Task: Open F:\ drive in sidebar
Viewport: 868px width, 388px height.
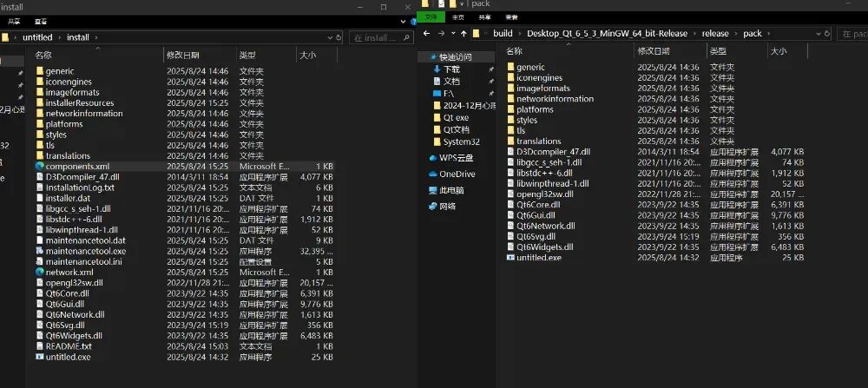Action: pos(449,93)
